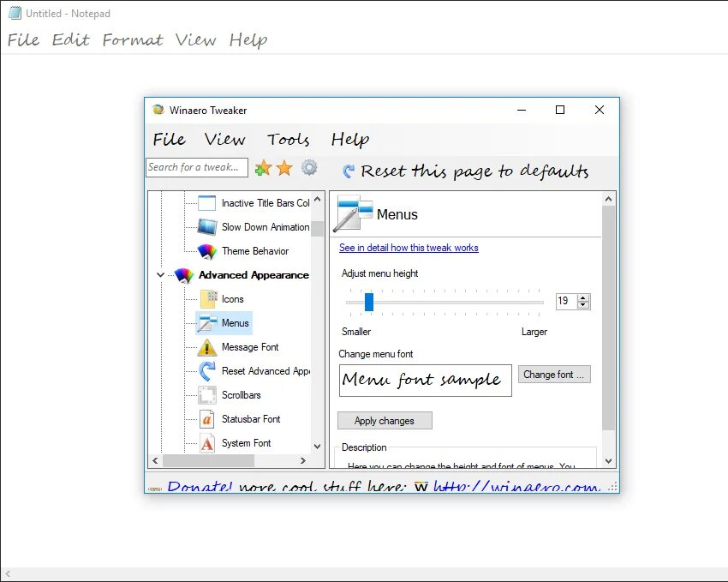Screen dimensions: 728x582
Task: Select Message Font tree item
Action: tap(250, 347)
